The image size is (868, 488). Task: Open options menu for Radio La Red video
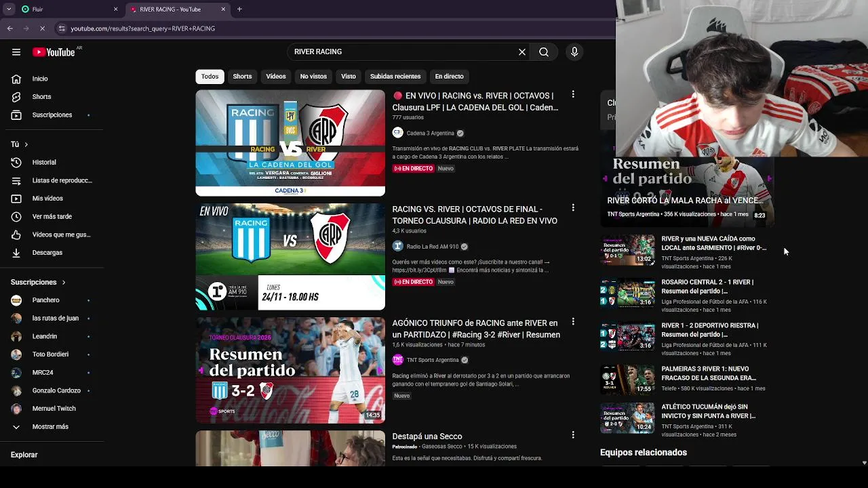[573, 207]
